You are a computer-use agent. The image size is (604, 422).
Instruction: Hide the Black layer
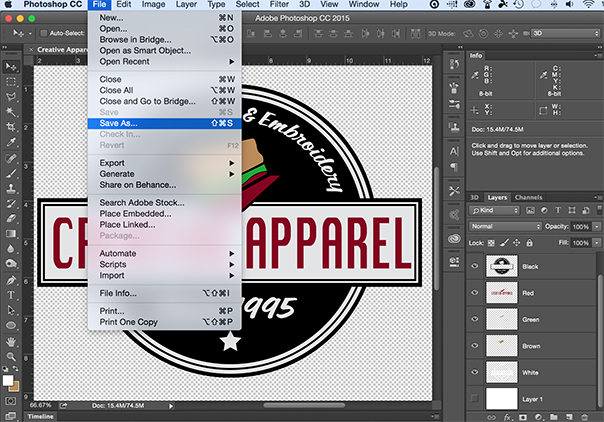(475, 266)
